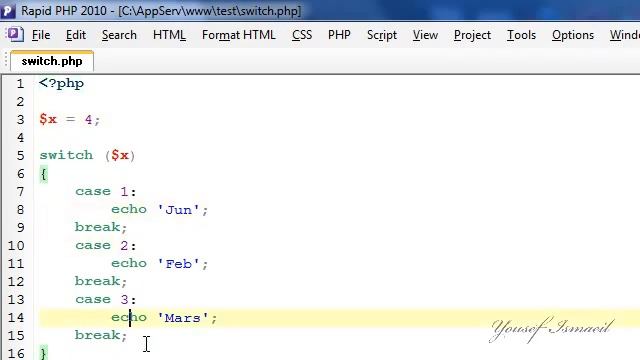Click the document icon beside File menu
The width and height of the screenshot is (640, 360).
(15, 34)
